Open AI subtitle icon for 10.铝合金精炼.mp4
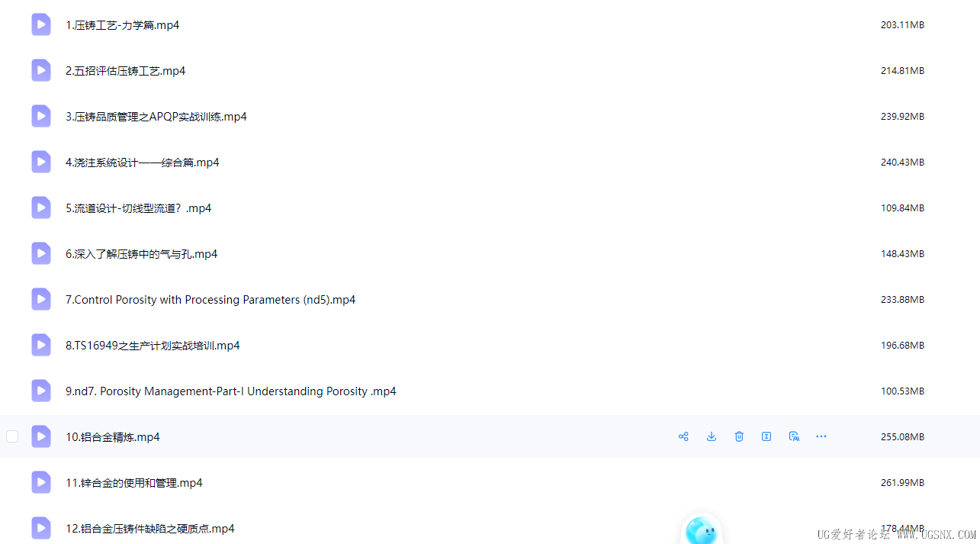The image size is (980, 544). coord(794,436)
